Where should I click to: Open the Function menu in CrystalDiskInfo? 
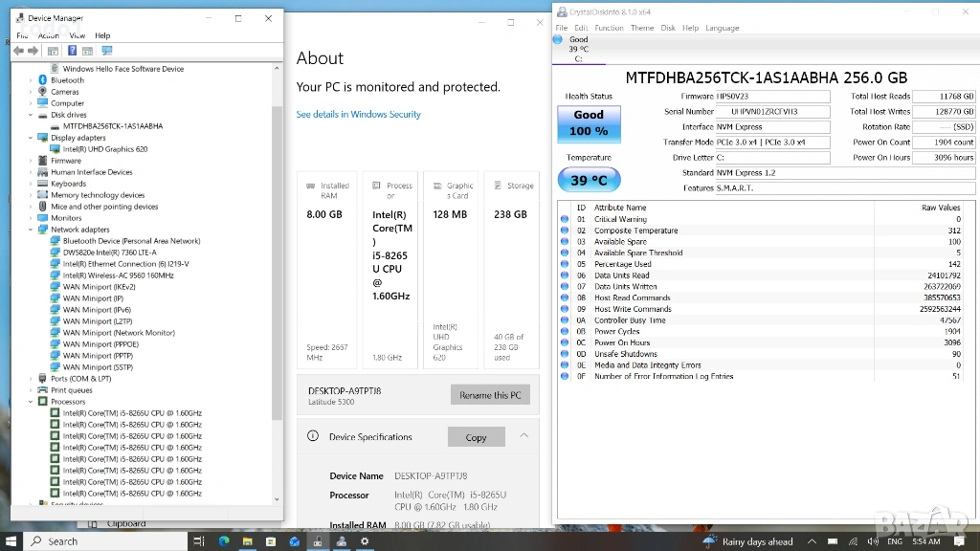609,28
